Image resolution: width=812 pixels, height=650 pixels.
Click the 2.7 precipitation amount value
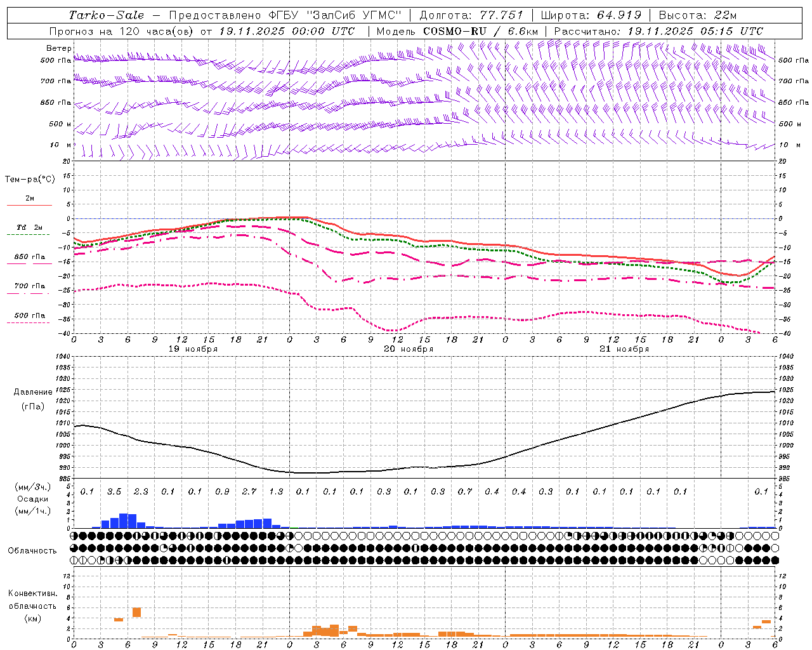tap(249, 492)
